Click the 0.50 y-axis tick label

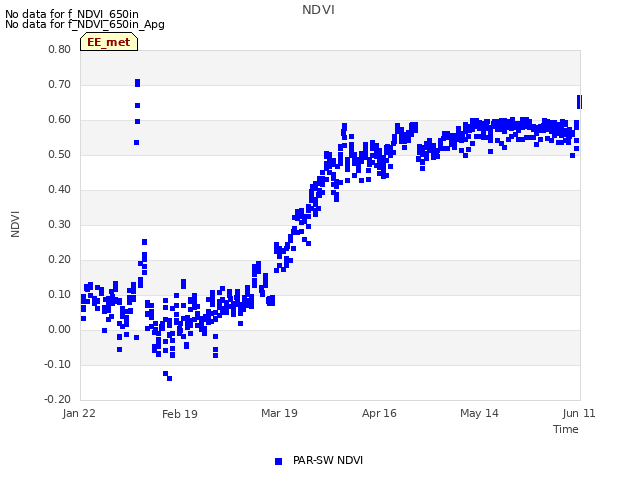click(60, 154)
